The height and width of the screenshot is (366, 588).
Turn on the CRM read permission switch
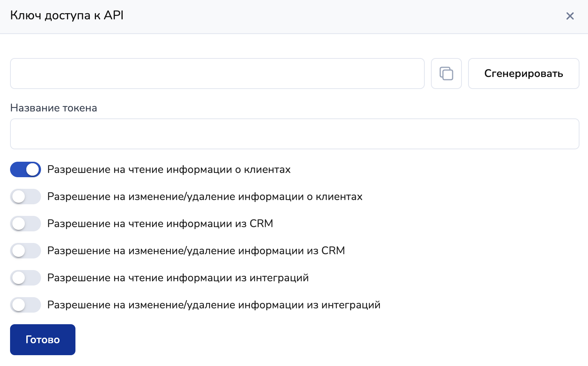click(x=26, y=224)
